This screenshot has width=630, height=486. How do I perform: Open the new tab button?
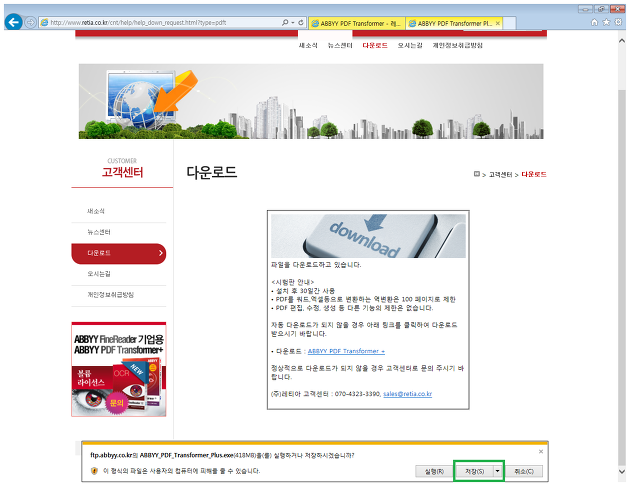click(x=509, y=23)
